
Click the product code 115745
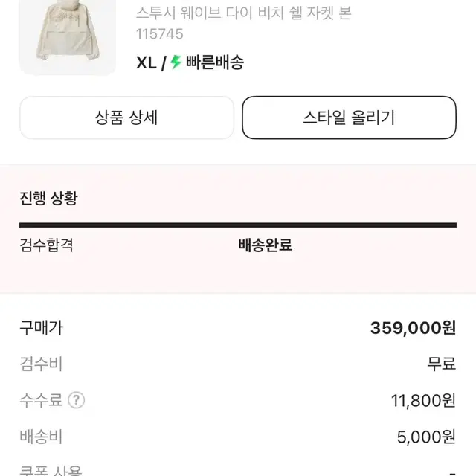coord(159,34)
